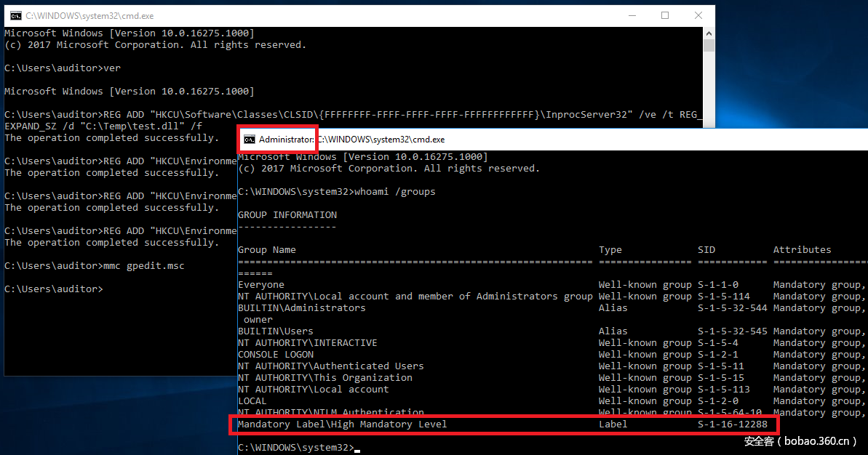This screenshot has height=455, width=868.
Task: Click the 'Type' column header
Action: 610,250
